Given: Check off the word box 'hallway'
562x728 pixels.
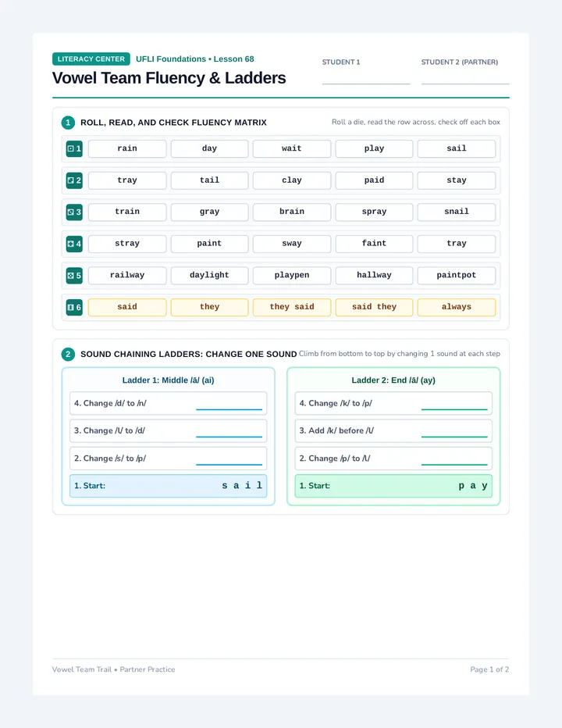Looking at the screenshot, I should (x=374, y=275).
